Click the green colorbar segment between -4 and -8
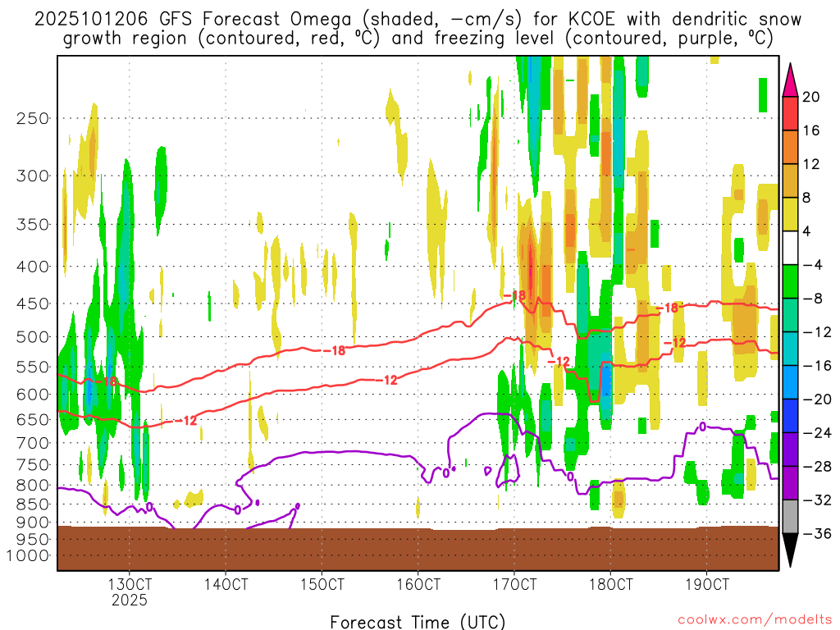Image resolution: width=840 pixels, height=630 pixels. pos(790,281)
